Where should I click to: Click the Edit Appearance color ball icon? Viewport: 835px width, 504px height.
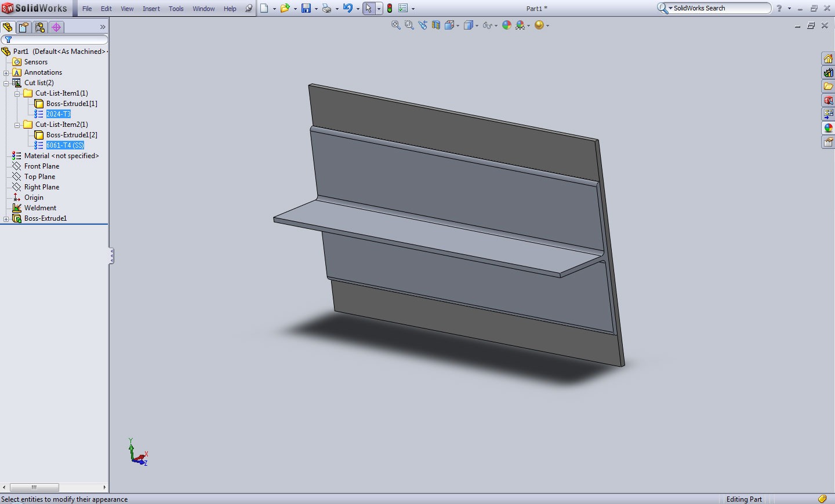click(x=506, y=25)
